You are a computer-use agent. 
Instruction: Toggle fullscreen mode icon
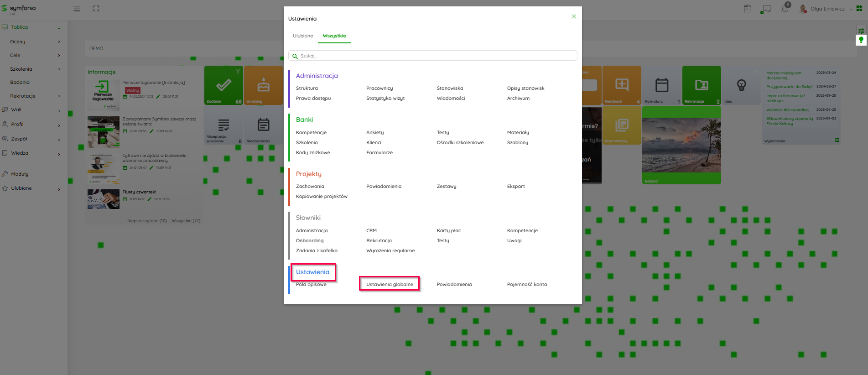pos(96,9)
